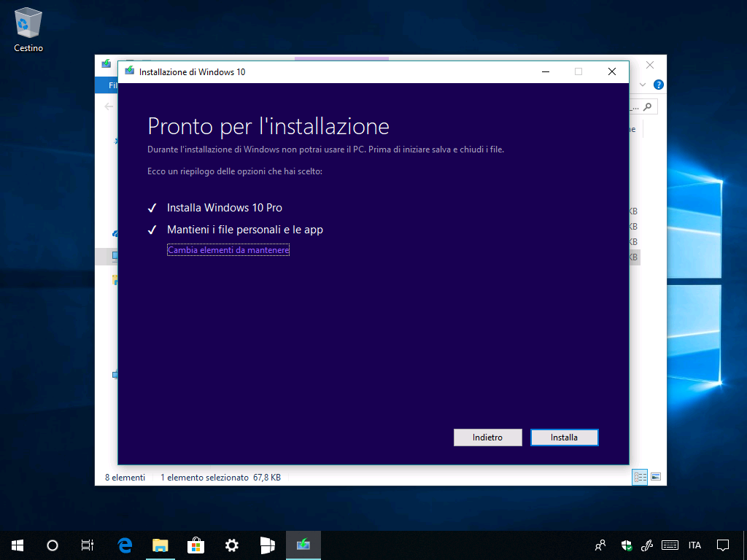The height and width of the screenshot is (560, 747).
Task: Click the setup icon in the title bar
Action: (129, 71)
